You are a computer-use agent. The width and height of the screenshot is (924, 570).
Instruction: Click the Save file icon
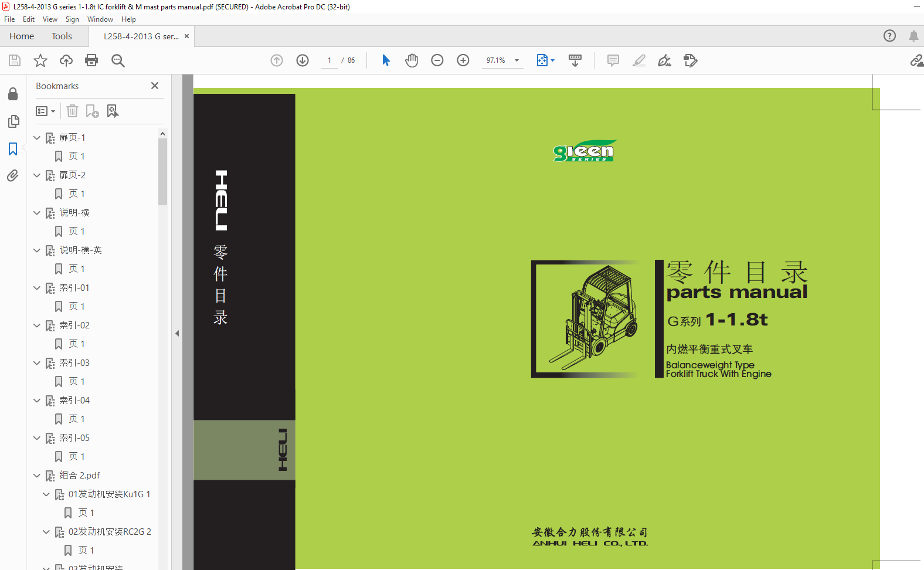click(15, 60)
